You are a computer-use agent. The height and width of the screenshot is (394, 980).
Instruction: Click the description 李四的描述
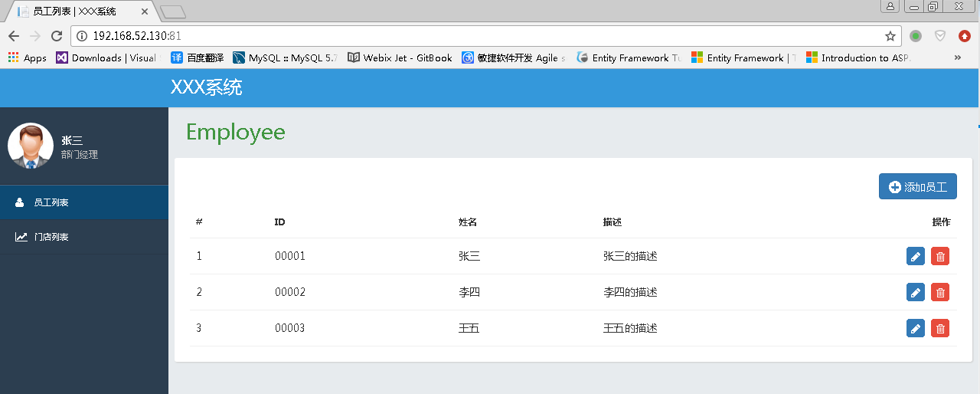(630, 292)
